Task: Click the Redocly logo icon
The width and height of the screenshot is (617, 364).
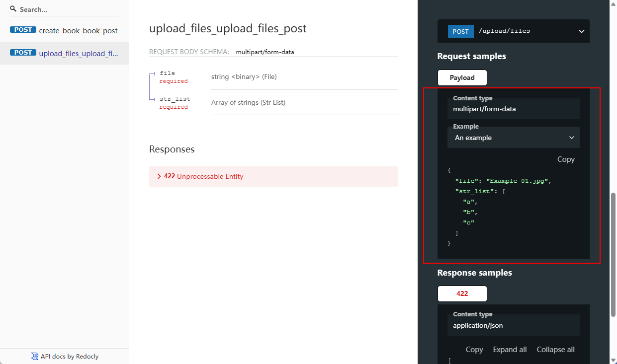Action: (x=34, y=356)
